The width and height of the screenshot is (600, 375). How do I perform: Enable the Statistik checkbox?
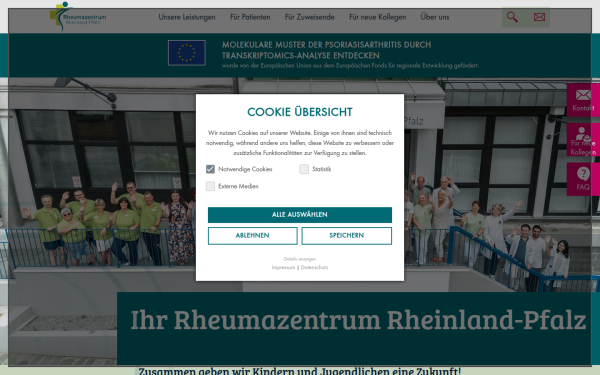click(304, 169)
